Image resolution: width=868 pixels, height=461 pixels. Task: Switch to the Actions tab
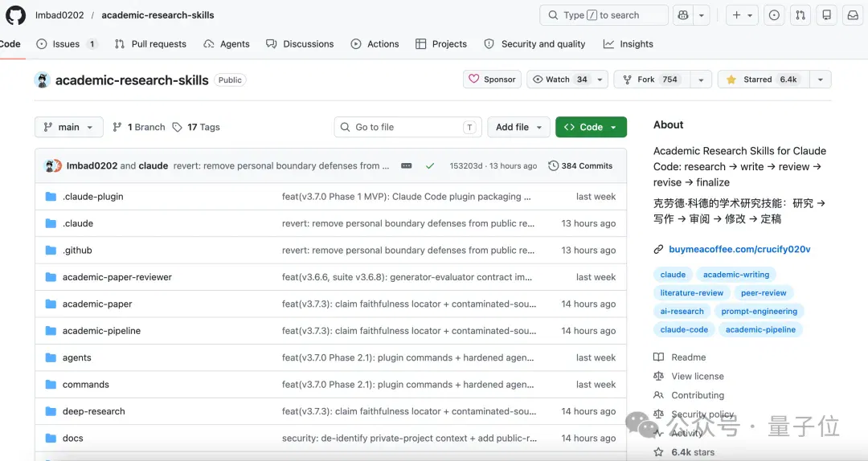375,43
